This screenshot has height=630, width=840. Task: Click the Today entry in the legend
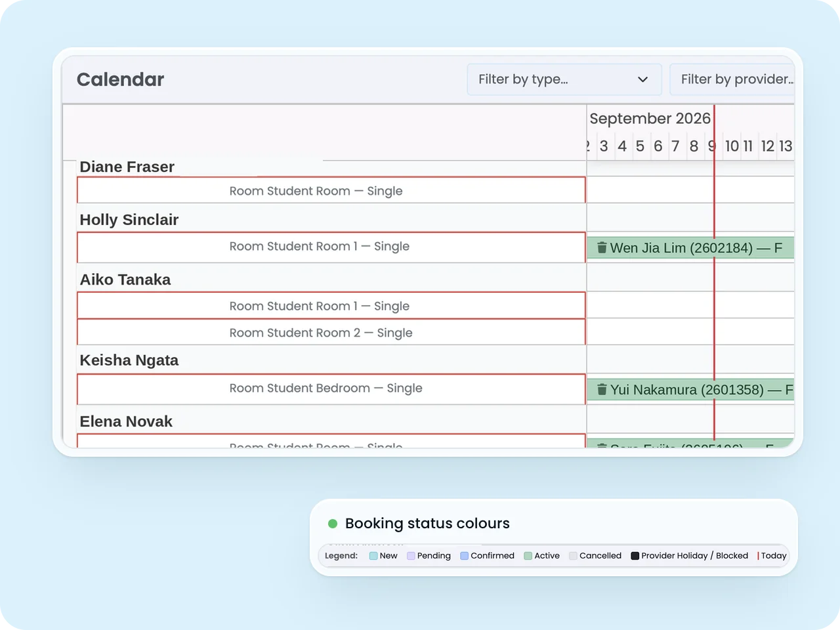click(x=772, y=556)
